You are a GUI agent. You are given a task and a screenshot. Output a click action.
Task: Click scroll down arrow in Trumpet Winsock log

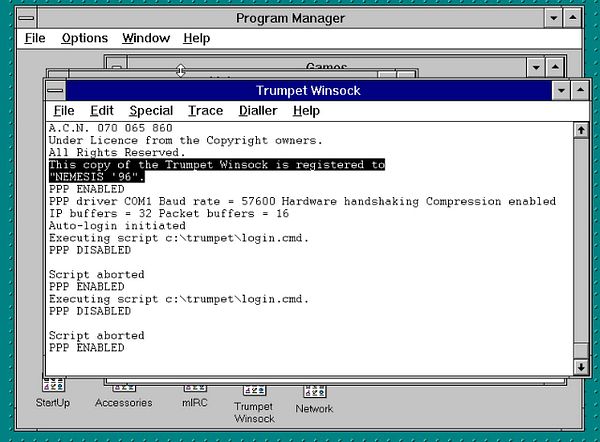(x=581, y=367)
